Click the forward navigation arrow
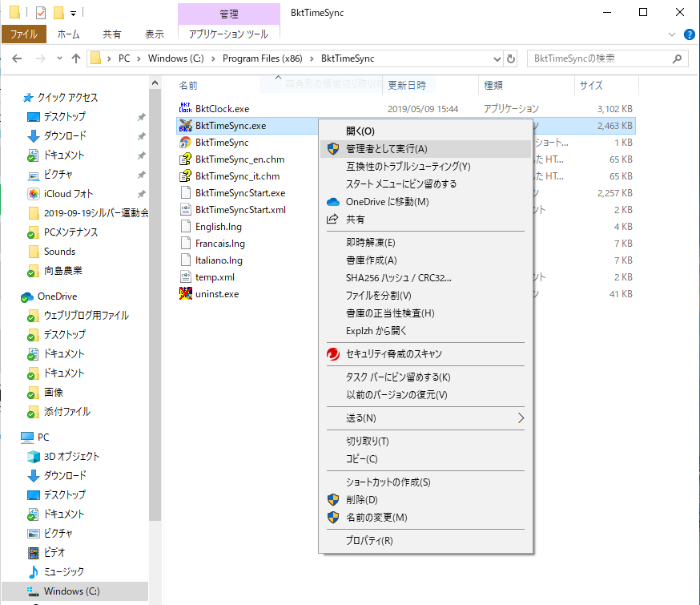Viewport: 700px width, 605px height. coord(41,58)
